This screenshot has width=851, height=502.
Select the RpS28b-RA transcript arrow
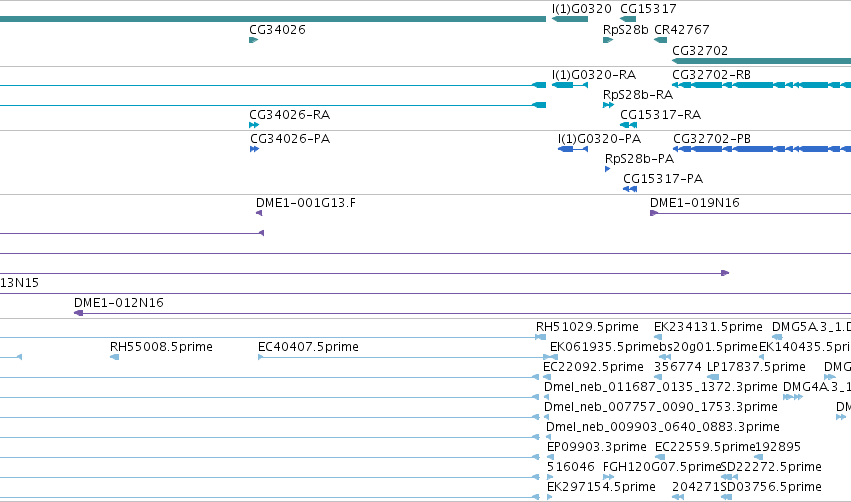coord(608,105)
